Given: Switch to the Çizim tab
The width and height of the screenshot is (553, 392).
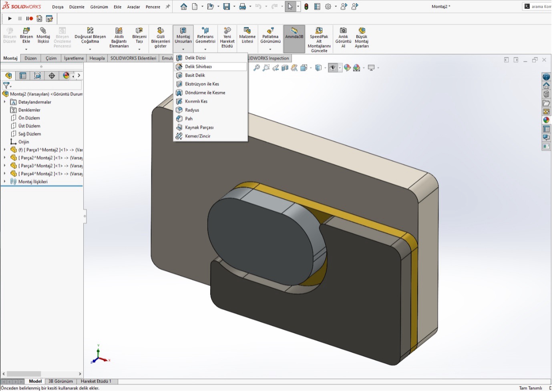Looking at the screenshot, I should (51, 58).
